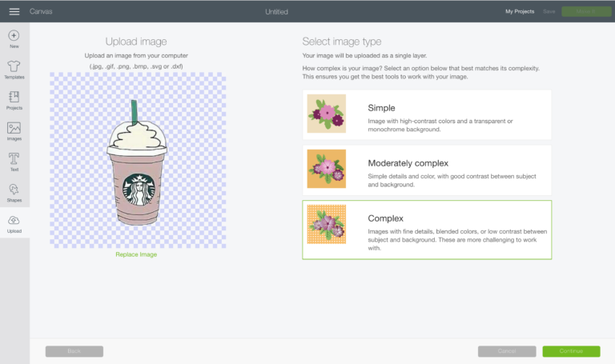Select the Complex image type option
615x364 pixels.
[427, 230]
